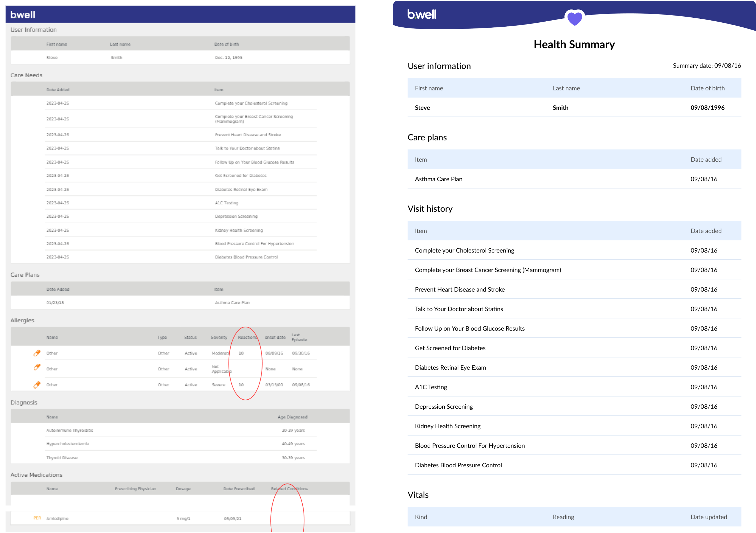Click the pill icon on the Not Applicable allergy row
The width and height of the screenshot is (756, 533).
point(37,367)
